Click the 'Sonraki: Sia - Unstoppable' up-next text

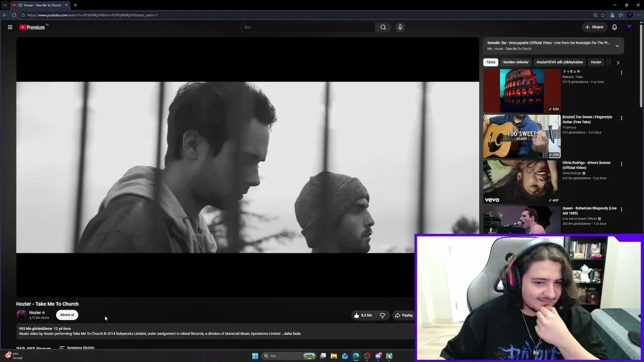[x=548, y=43]
